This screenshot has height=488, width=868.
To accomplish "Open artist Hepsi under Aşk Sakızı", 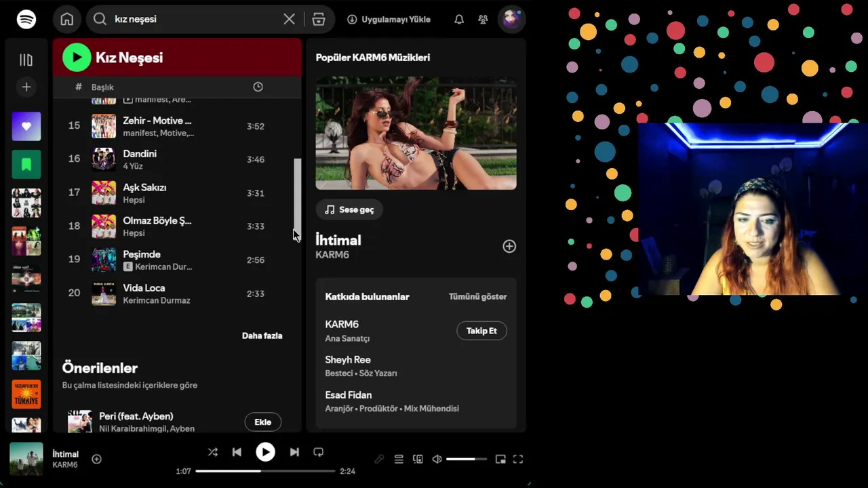I will (134, 200).
